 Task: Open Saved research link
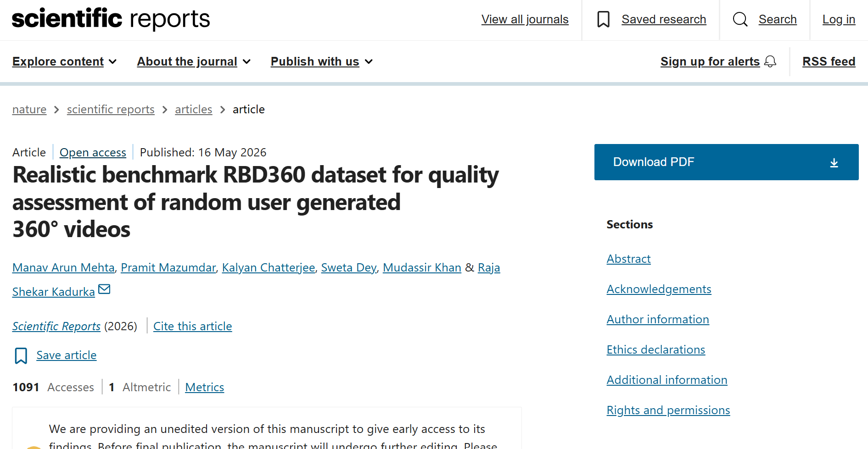pyautogui.click(x=664, y=19)
